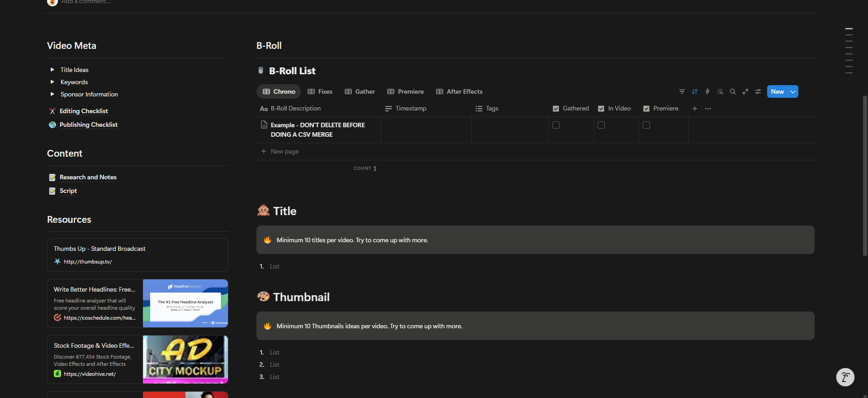Switch to the After Effects view tab

tap(459, 91)
